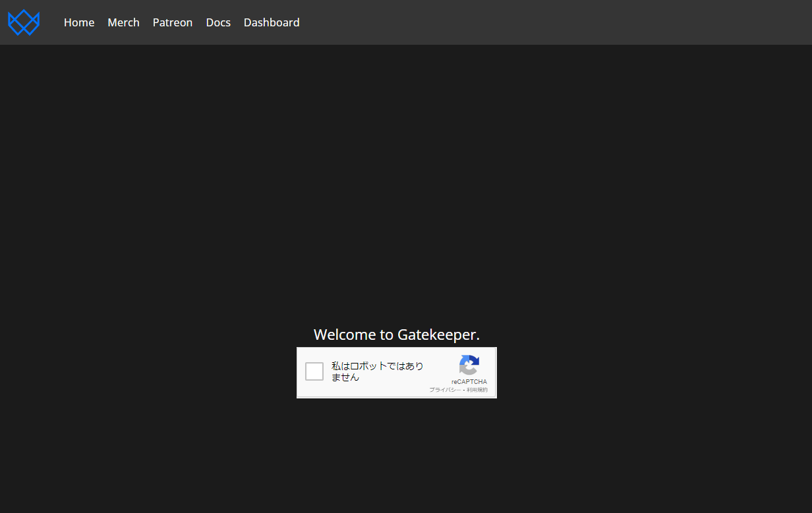This screenshot has width=812, height=513.
Task: Click the "ません" second line of label
Action: pos(345,377)
